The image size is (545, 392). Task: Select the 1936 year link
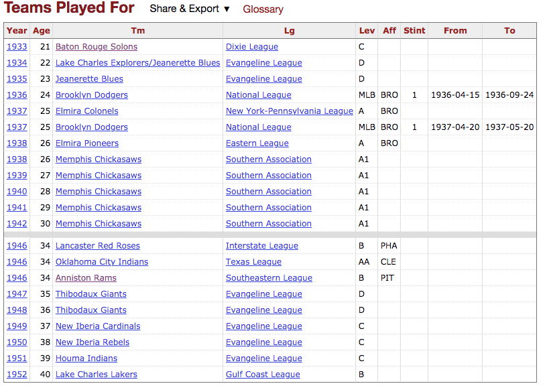point(17,95)
